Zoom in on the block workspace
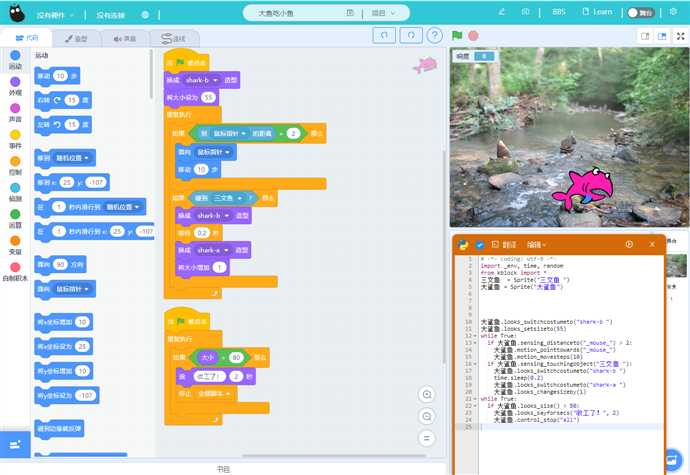 pyautogui.click(x=427, y=394)
